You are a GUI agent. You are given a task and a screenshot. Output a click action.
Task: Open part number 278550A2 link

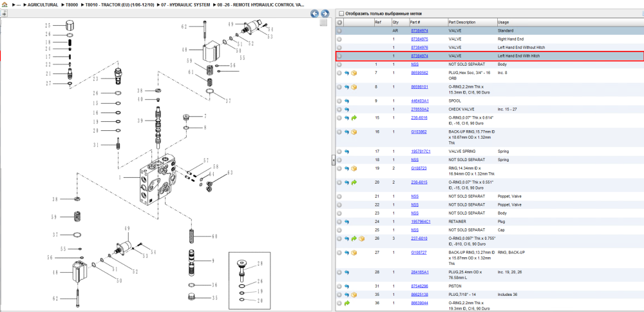(419, 110)
